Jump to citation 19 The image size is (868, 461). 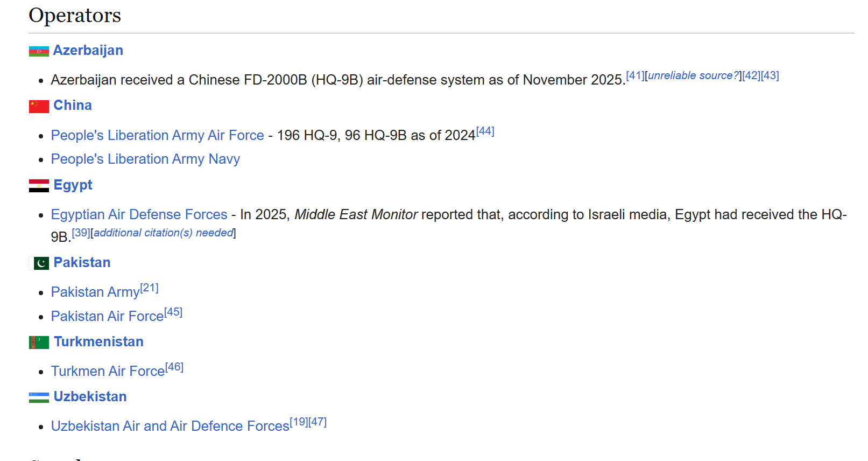[x=299, y=422]
